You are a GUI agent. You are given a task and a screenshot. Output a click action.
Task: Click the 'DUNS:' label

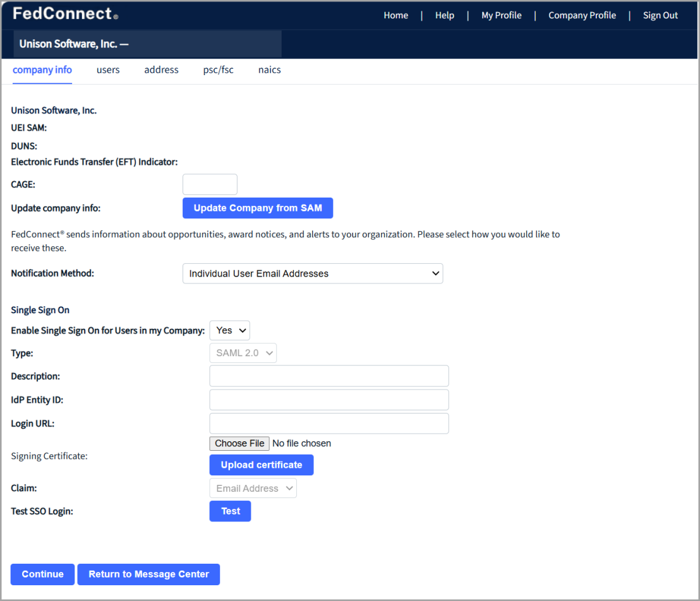[24, 146]
